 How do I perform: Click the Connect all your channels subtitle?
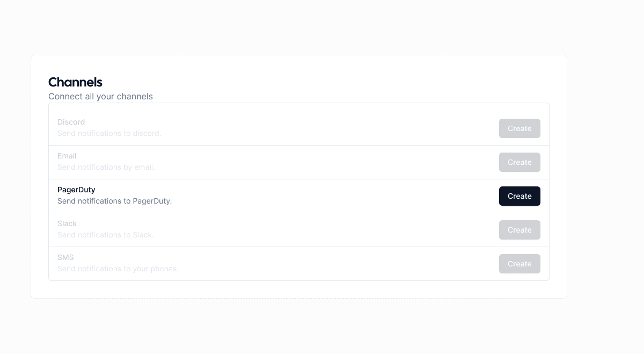tap(100, 96)
